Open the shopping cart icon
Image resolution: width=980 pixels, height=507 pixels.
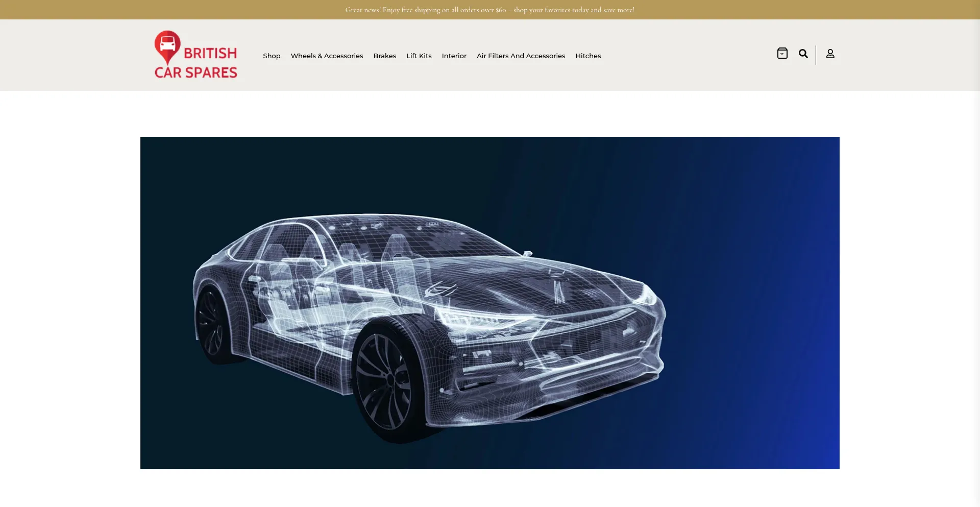point(782,54)
